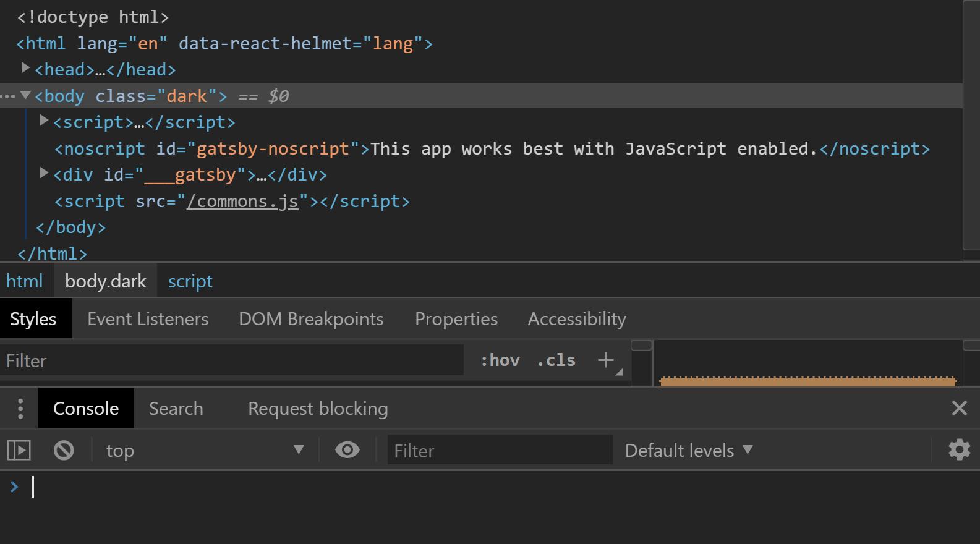The height and width of the screenshot is (544, 980).
Task: Close the console drawer
Action: click(959, 408)
